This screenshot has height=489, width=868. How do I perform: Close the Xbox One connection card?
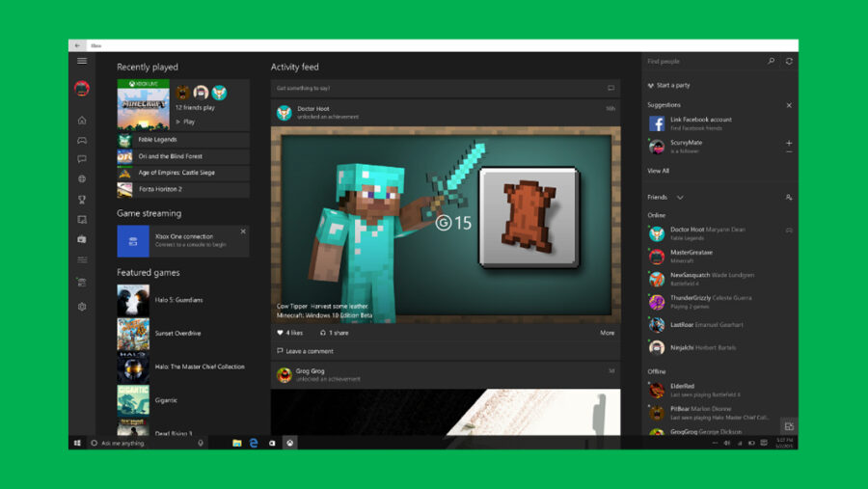(x=243, y=231)
